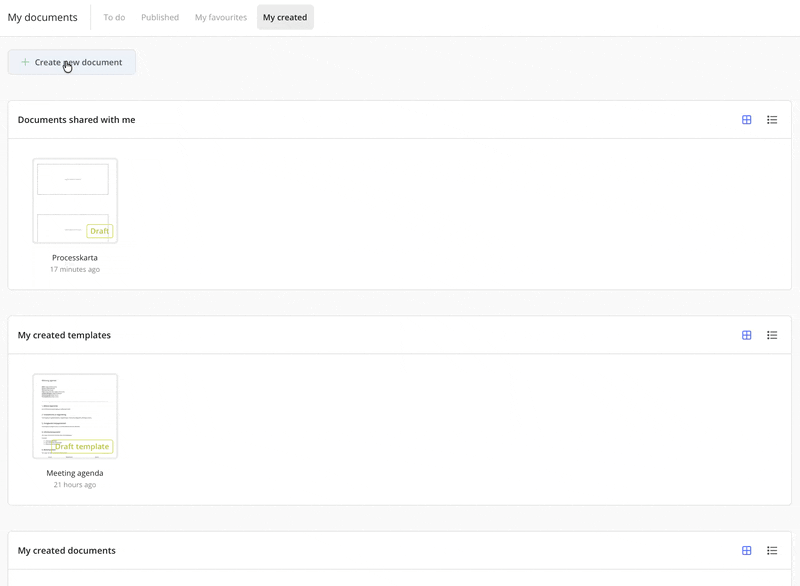The width and height of the screenshot is (800, 586).
Task: Switch to list view in Documents shared with me
Action: (772, 120)
